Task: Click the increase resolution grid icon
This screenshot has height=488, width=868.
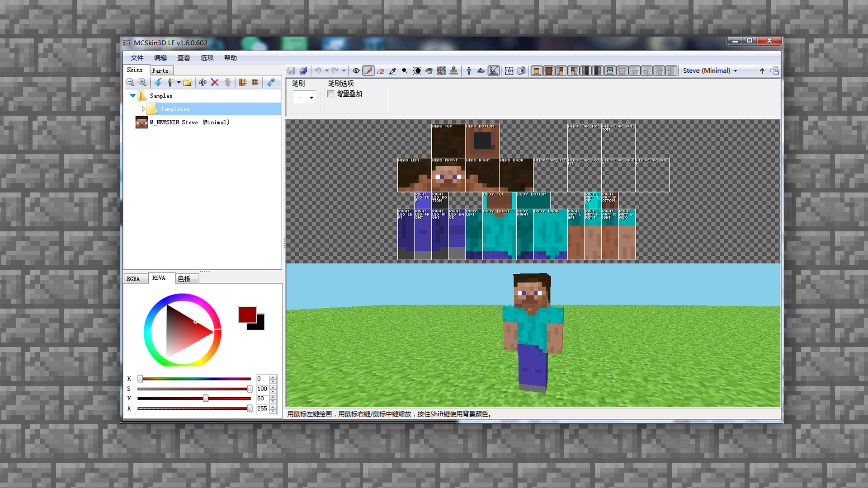Action: point(255,82)
